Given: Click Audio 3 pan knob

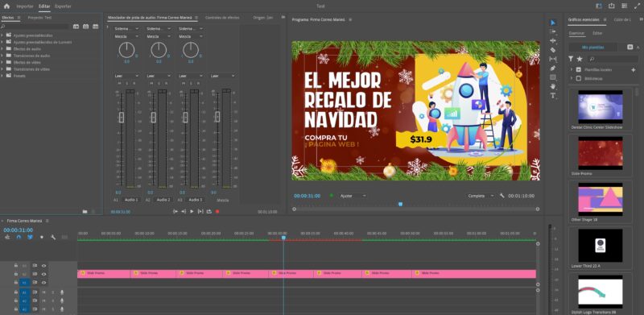Looking at the screenshot, I should click(191, 50).
